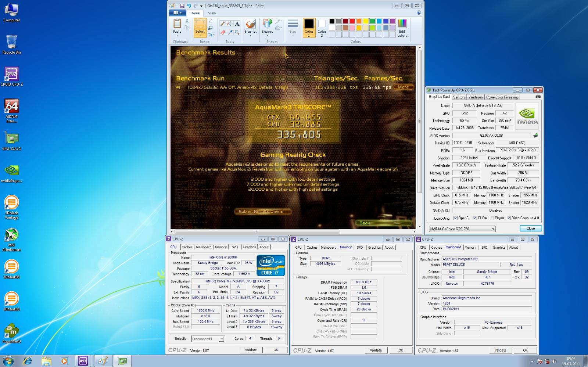Open the Recycle Bin on the desktop

11,44
